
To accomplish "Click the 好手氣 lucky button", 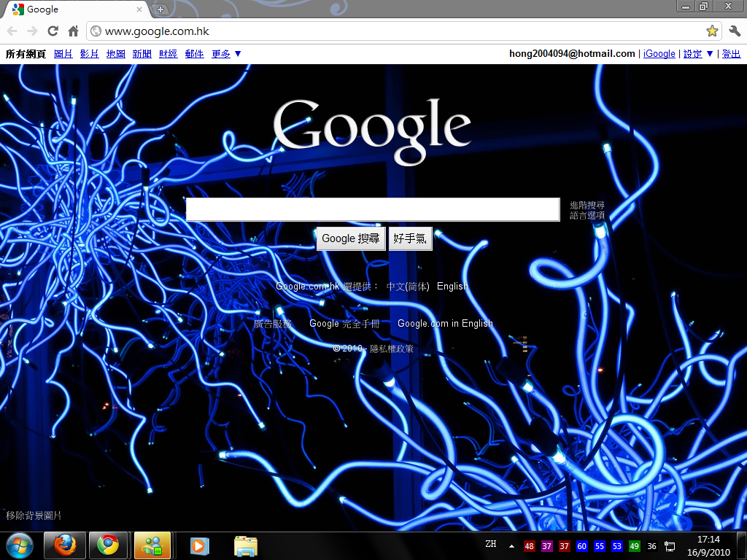I will [410, 238].
